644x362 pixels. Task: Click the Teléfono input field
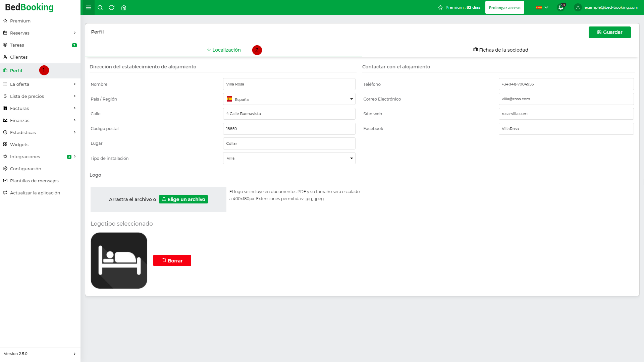566,84
